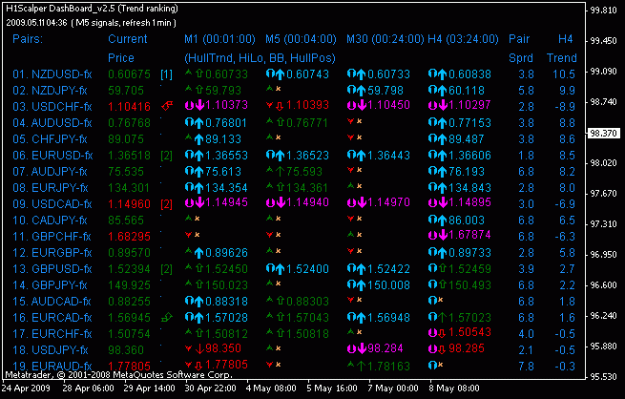Select the cyan up arrow beside 134.843

(442, 188)
